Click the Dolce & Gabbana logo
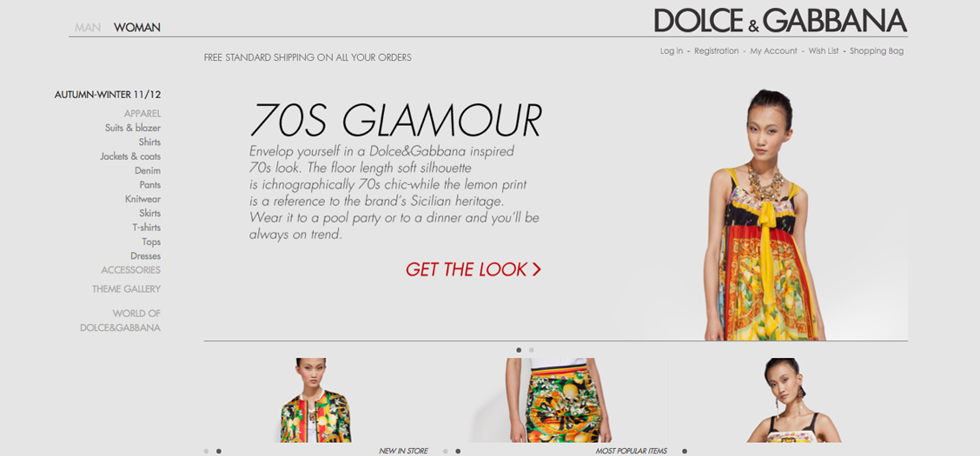 pos(781,21)
